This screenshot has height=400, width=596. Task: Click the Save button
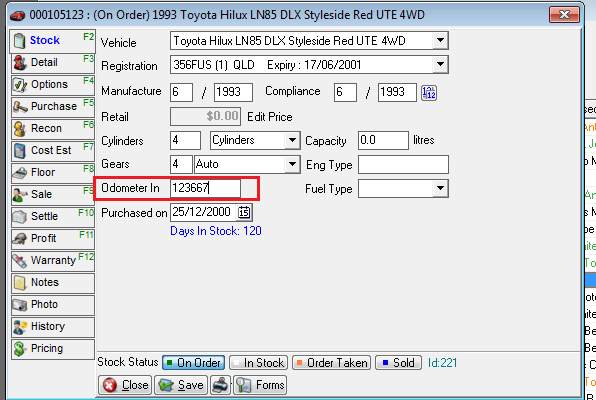pyautogui.click(x=181, y=385)
